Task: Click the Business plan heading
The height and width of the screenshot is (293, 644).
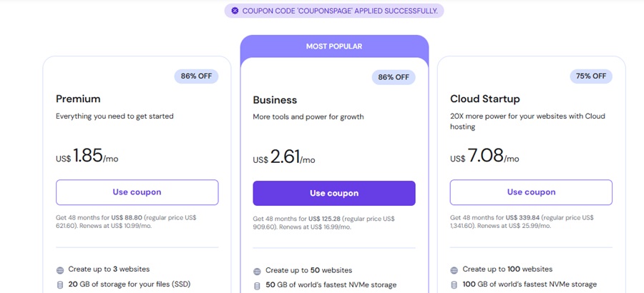Action: pos(275,100)
